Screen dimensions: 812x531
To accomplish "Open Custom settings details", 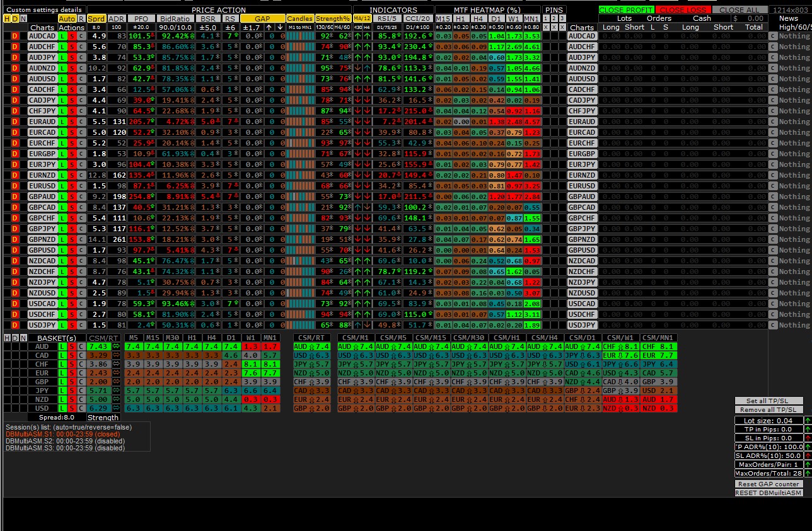I will (44, 9).
